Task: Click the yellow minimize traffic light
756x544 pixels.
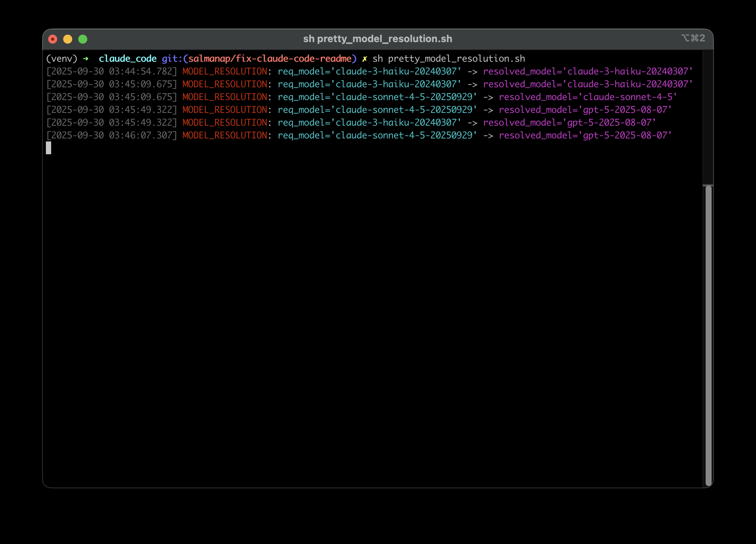Action: click(x=68, y=39)
